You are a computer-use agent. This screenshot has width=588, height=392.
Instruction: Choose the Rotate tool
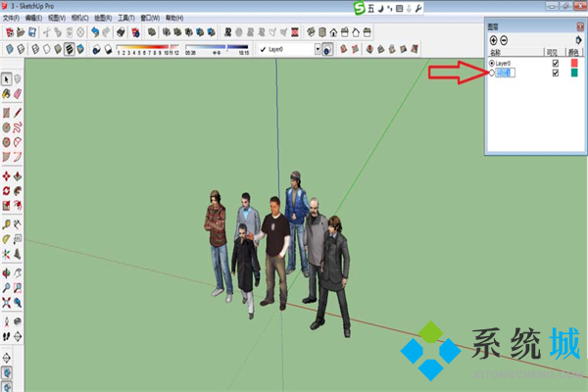coord(7,191)
